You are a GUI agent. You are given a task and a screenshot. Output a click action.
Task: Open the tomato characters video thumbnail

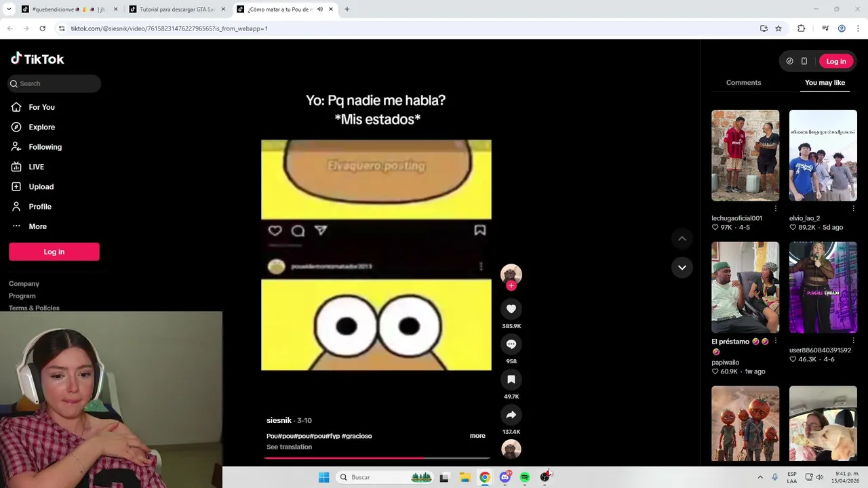[x=745, y=424]
